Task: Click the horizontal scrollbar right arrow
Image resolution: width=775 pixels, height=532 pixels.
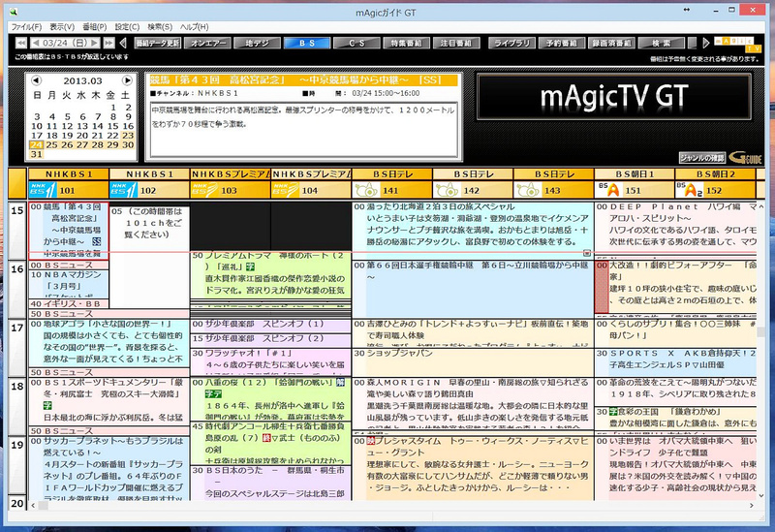Action: (751, 505)
